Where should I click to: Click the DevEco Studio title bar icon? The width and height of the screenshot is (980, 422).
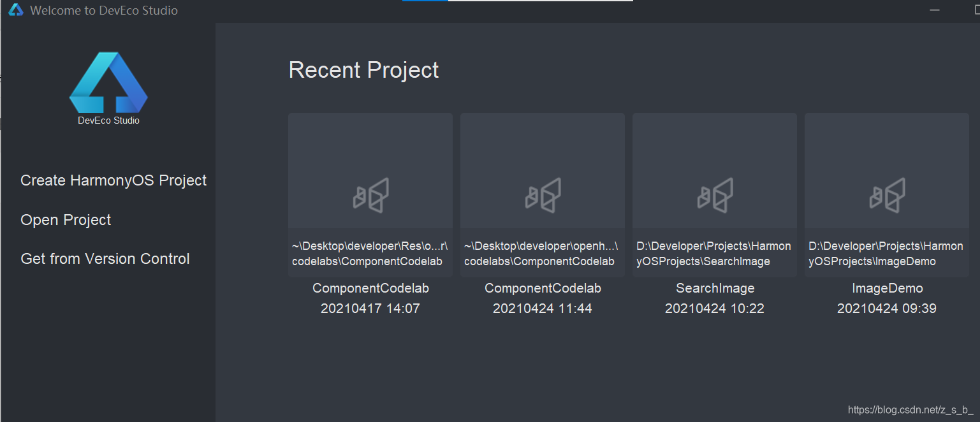point(15,10)
